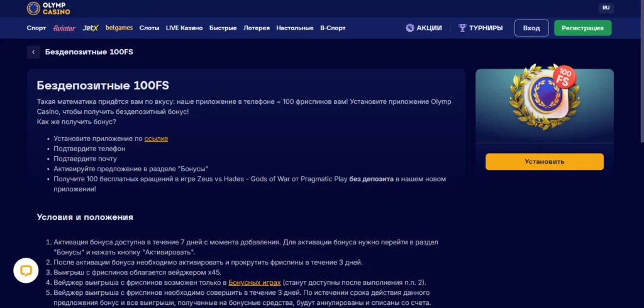This screenshot has width=644, height=308.
Task: Click the без депозита bold text
Action: [372, 179]
